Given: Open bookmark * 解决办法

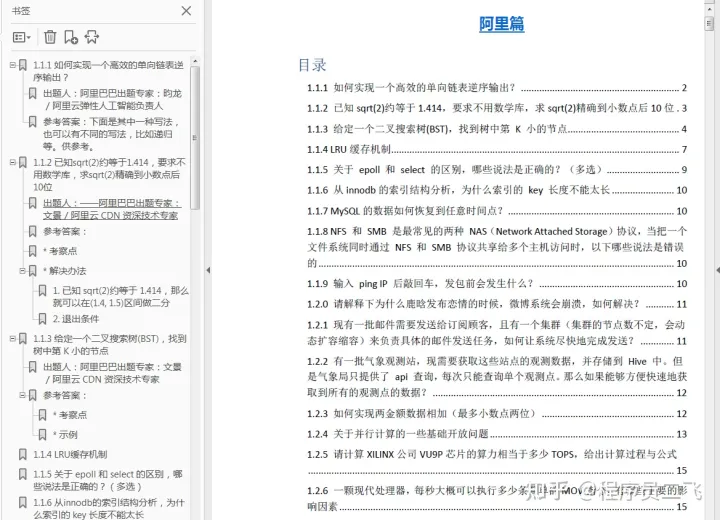Looking at the screenshot, I should tap(65, 271).
